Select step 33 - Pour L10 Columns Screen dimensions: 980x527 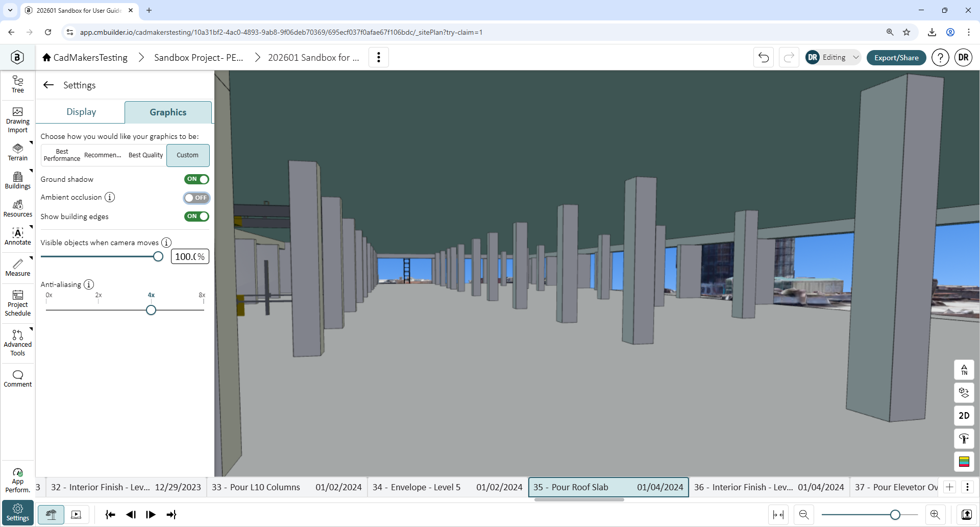coord(287,487)
